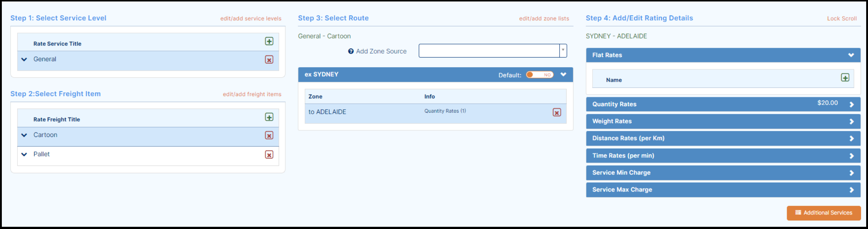Click the Lock Scroll link

click(842, 18)
